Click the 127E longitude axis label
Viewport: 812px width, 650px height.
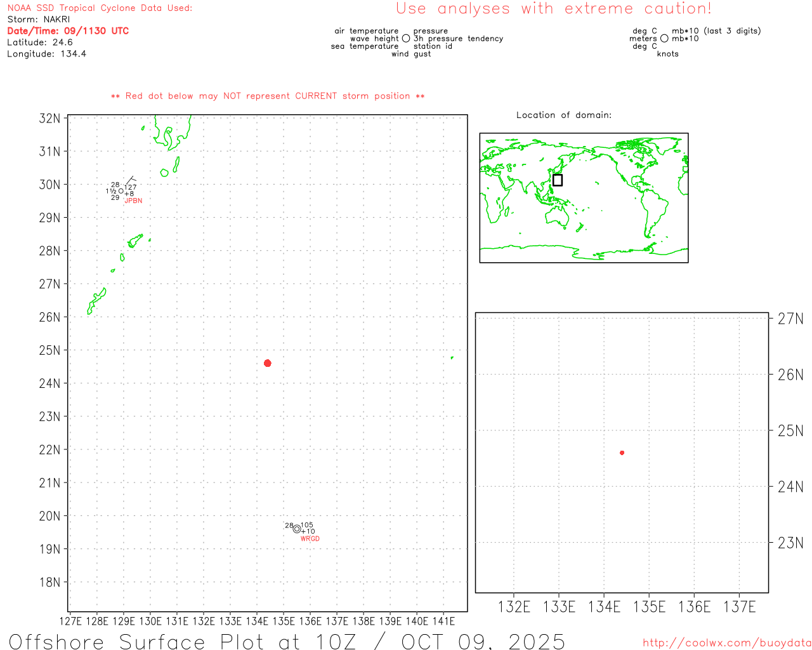point(70,621)
